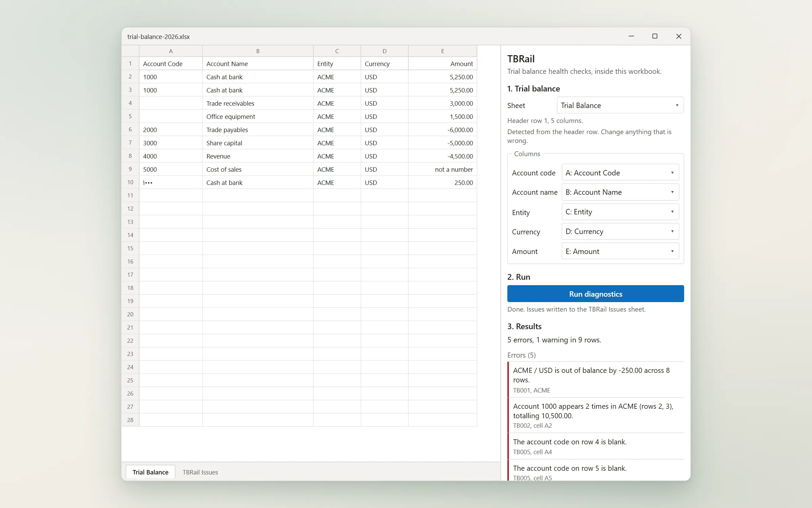Select row 10 header
This screenshot has width=812, height=508.
(x=130, y=183)
